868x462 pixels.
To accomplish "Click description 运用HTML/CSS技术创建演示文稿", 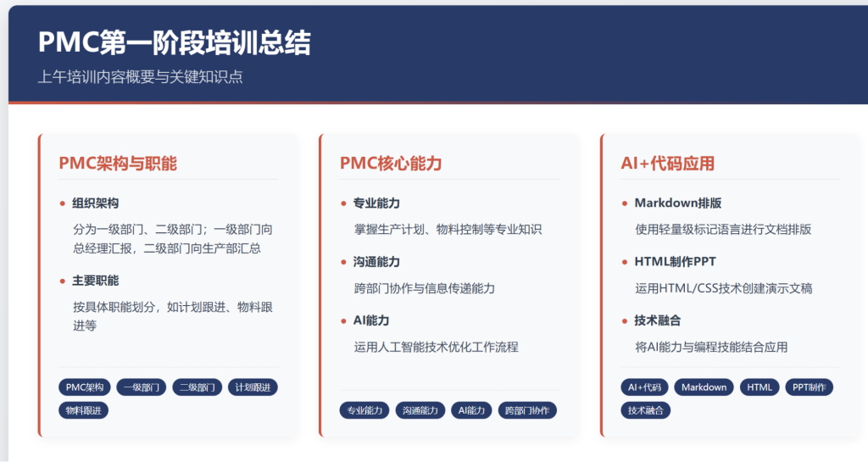I will 724,287.
